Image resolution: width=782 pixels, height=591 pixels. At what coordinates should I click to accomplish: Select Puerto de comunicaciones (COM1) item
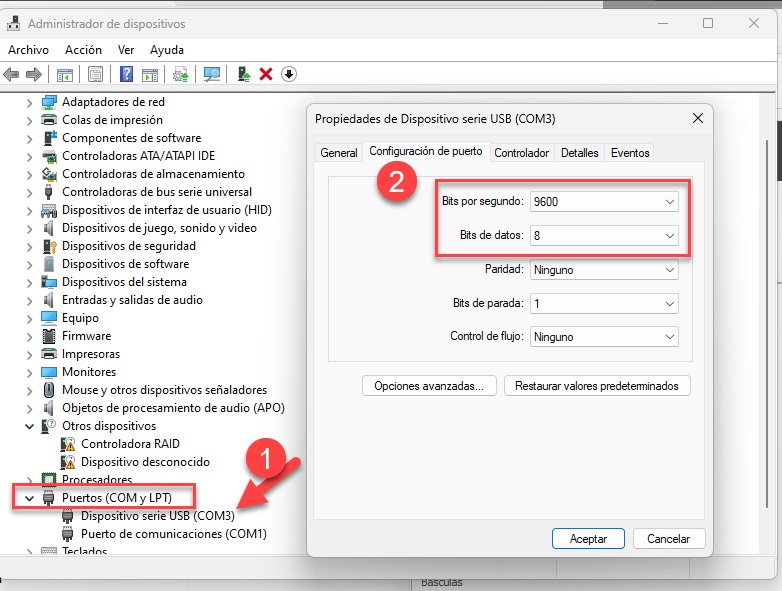pyautogui.click(x=174, y=534)
